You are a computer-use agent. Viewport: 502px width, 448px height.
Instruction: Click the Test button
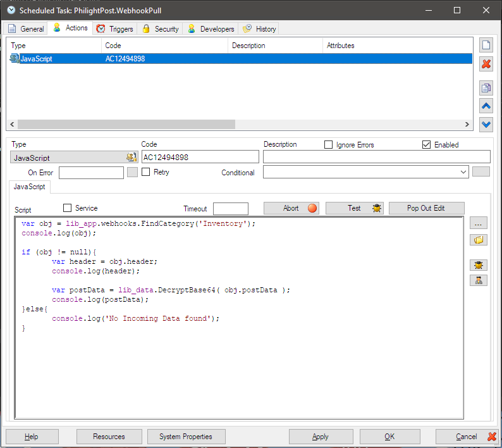point(355,208)
